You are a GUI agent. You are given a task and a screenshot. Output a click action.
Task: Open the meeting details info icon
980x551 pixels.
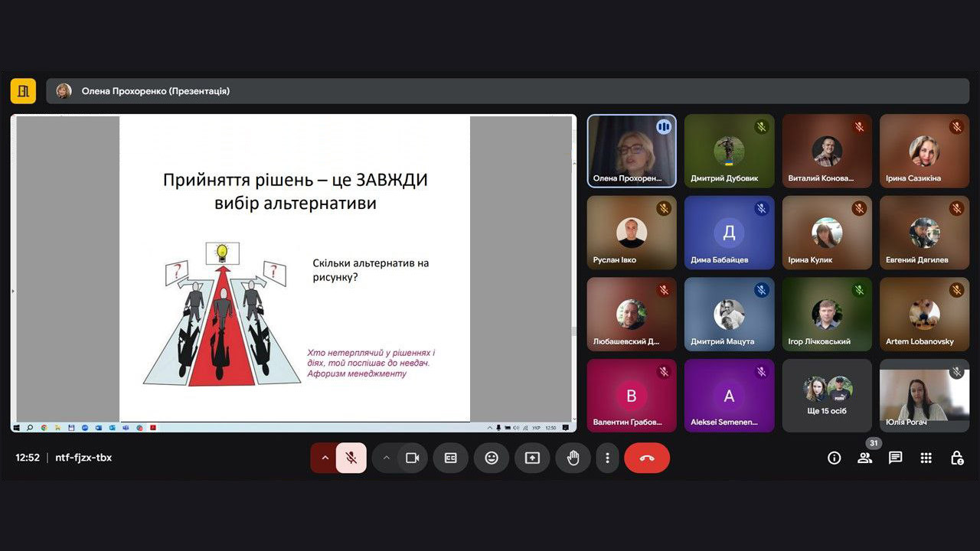pyautogui.click(x=834, y=458)
